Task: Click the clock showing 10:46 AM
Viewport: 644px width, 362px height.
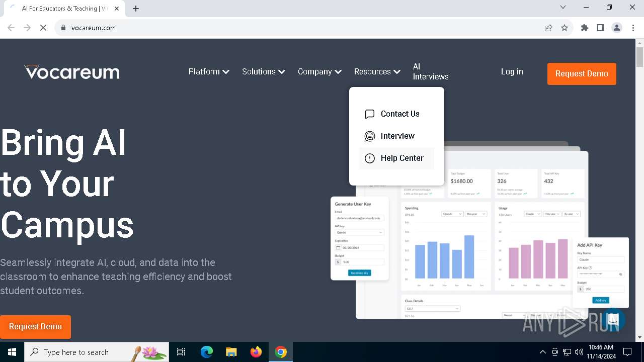Action: pos(601,352)
